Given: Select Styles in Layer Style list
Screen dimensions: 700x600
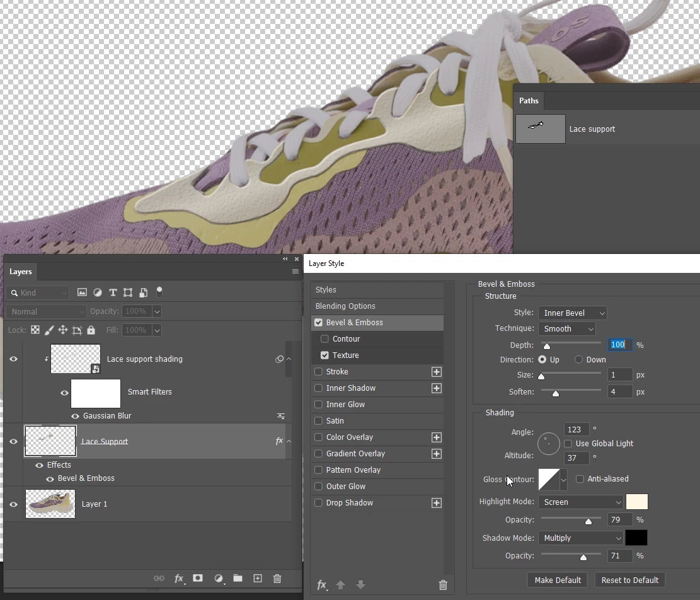Looking at the screenshot, I should pos(377,290).
